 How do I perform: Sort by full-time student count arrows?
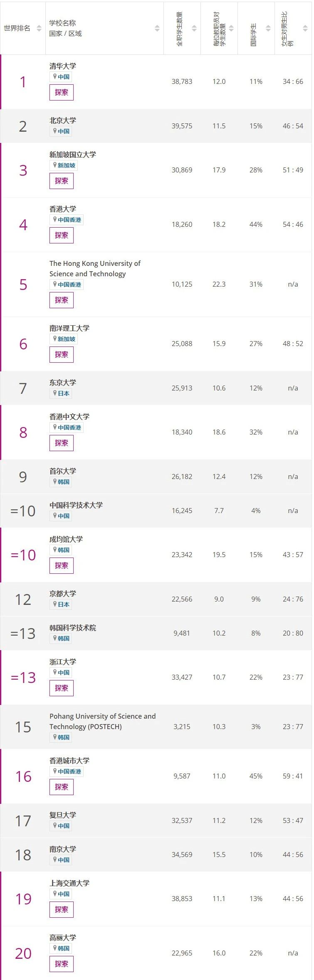click(x=194, y=28)
